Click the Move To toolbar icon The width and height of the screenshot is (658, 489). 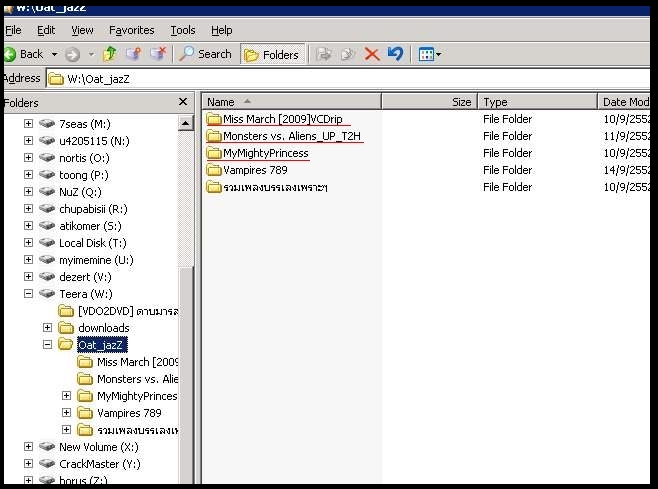[323, 54]
